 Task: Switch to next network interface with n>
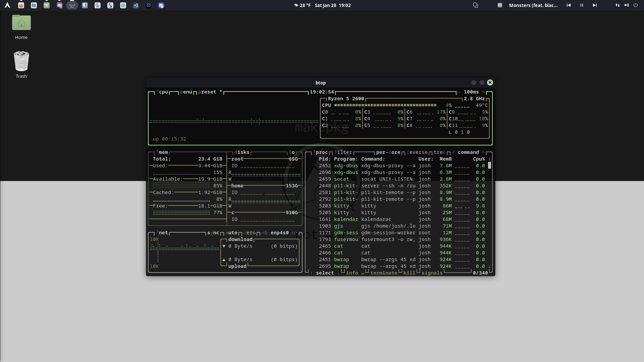coord(294,233)
